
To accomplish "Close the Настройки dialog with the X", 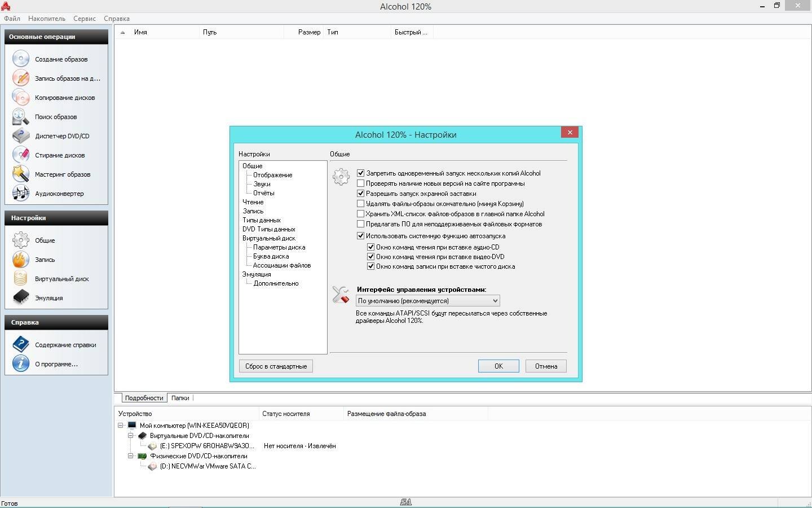I will [x=570, y=132].
